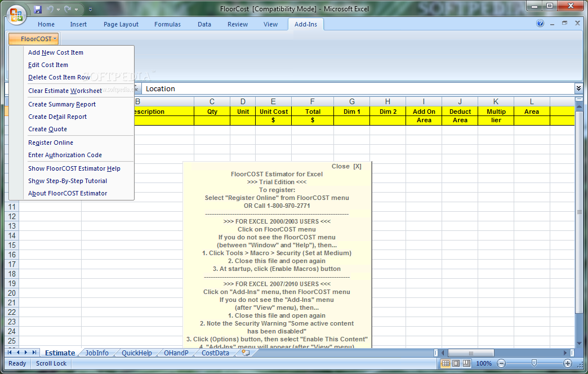Switch to Page Break Preview in status bar
Image resolution: width=588 pixels, height=374 pixels.
coord(466,363)
